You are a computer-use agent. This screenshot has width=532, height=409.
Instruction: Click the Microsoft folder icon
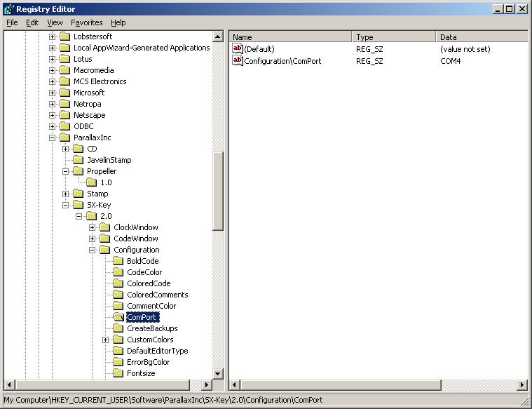[64, 93]
